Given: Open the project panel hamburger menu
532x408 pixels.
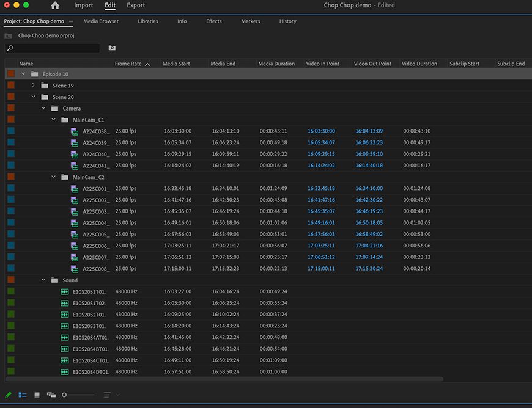Looking at the screenshot, I should (x=71, y=21).
